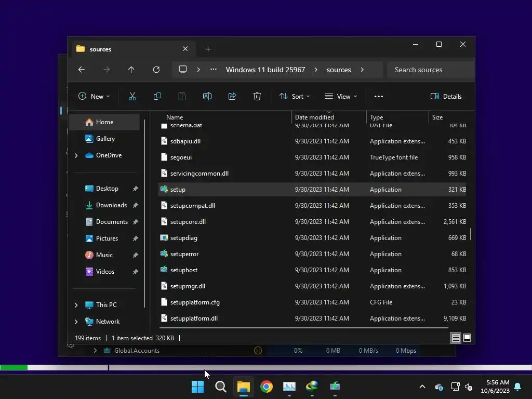Viewport: 532px width, 399px height.
Task: Open the See more ellipsis menu
Action: [x=379, y=96]
